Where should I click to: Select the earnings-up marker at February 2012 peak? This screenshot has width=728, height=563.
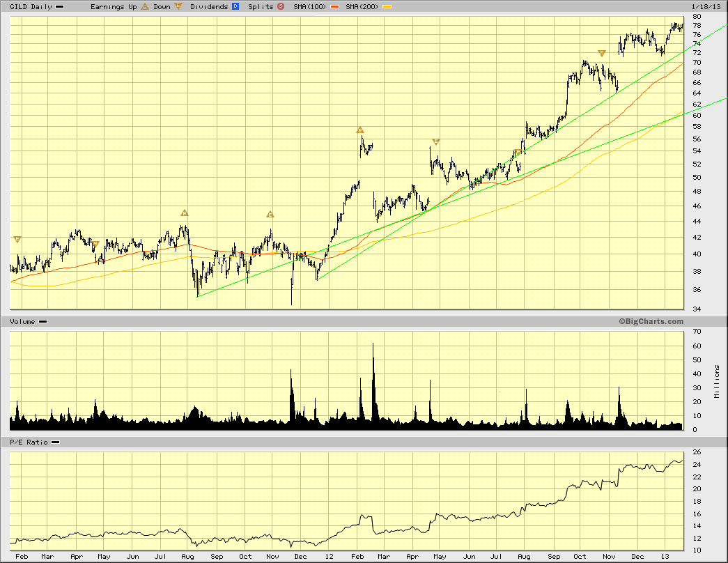point(360,130)
